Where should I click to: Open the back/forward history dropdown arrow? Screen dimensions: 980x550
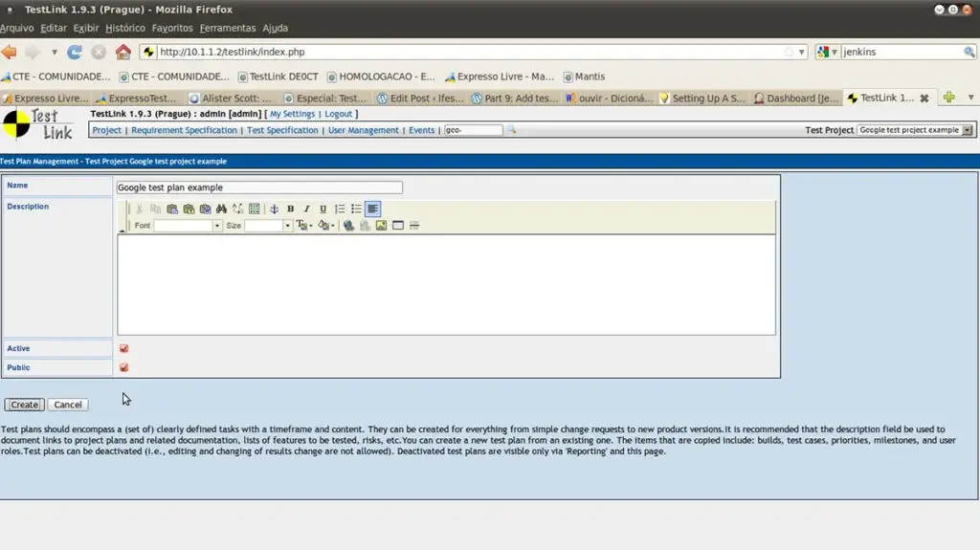pos(55,52)
